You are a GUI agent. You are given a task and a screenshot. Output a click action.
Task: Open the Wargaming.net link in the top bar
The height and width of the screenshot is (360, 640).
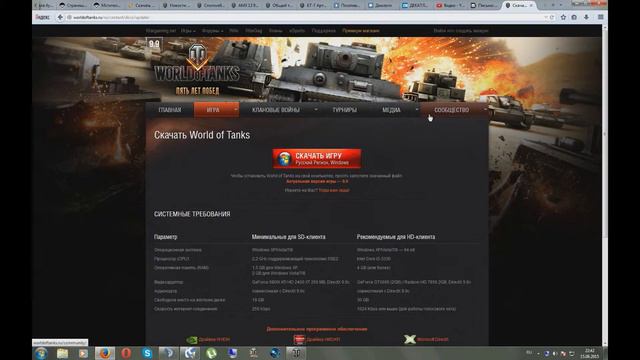(161, 31)
